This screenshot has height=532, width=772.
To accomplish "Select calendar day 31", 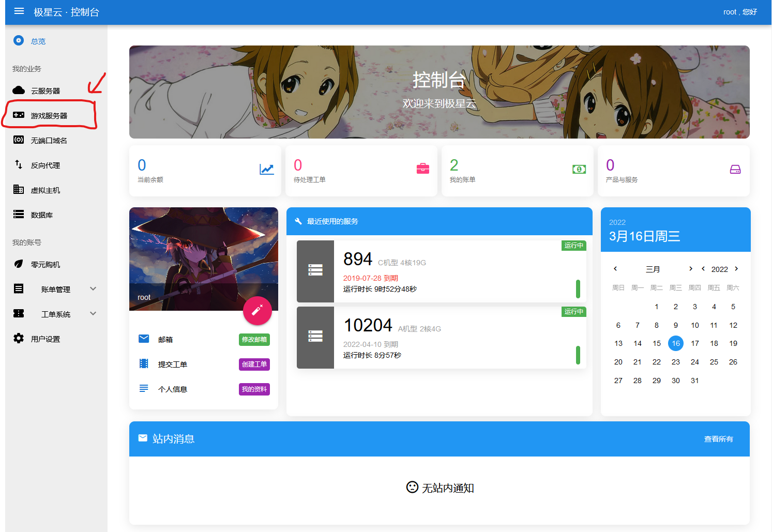I will [x=695, y=381].
